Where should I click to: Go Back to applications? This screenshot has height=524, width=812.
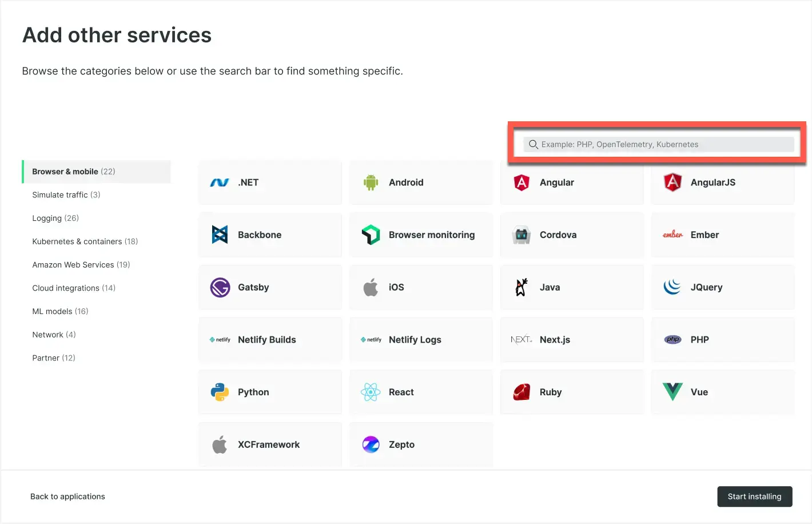pyautogui.click(x=67, y=497)
